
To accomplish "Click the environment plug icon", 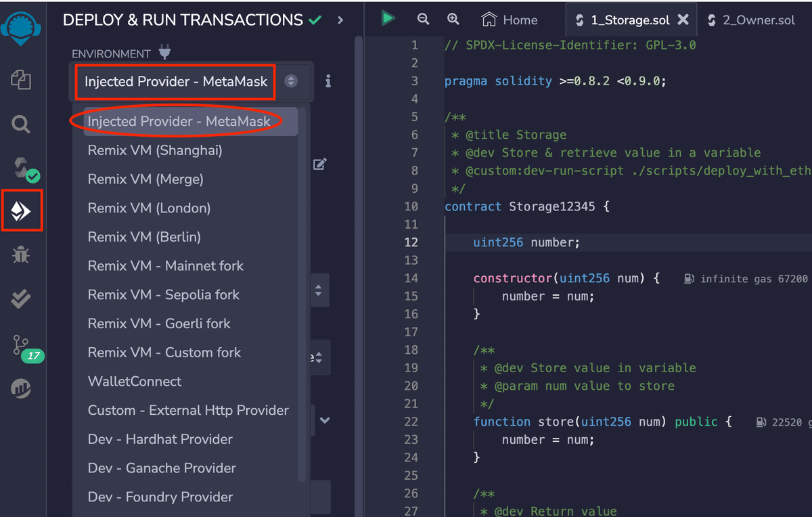I will click(x=164, y=53).
